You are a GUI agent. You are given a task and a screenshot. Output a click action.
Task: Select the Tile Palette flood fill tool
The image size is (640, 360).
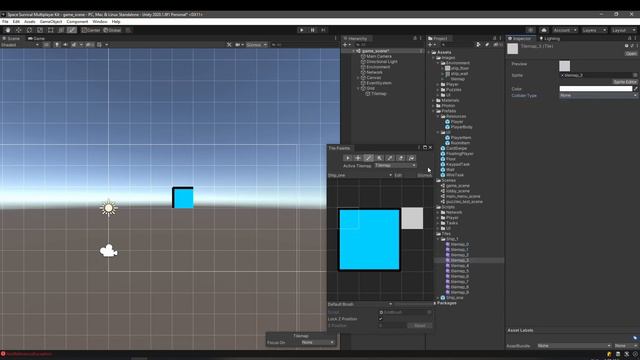tap(411, 158)
